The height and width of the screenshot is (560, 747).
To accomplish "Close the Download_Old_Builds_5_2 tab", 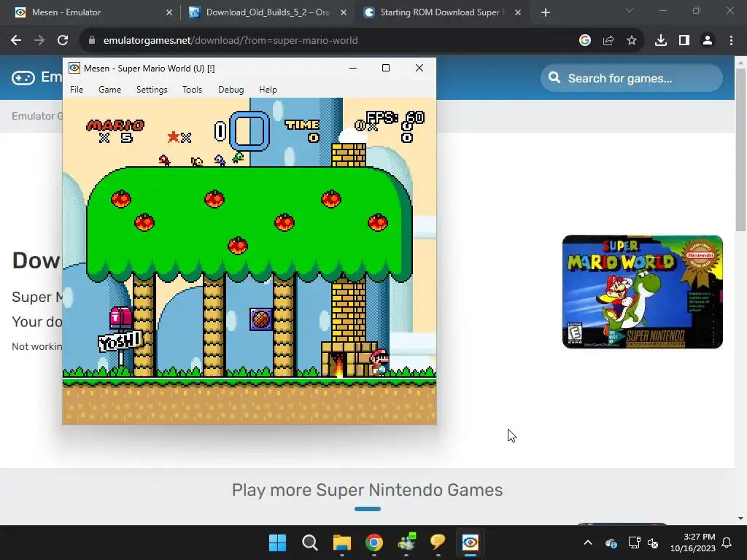I will (x=344, y=12).
